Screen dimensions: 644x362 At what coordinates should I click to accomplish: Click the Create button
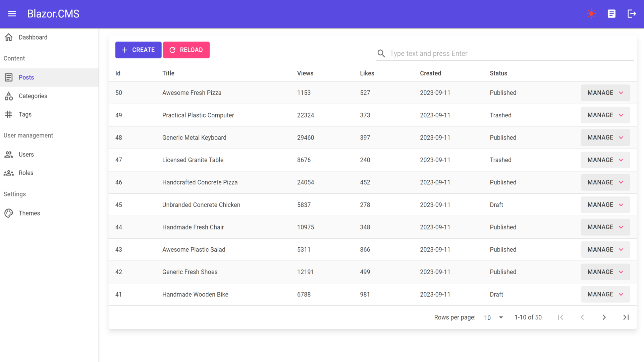138,50
